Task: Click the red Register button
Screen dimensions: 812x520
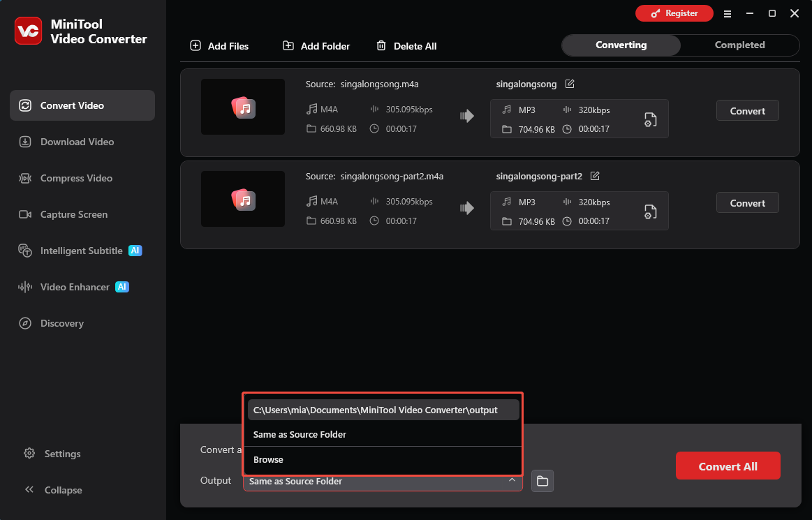Action: tap(674, 13)
